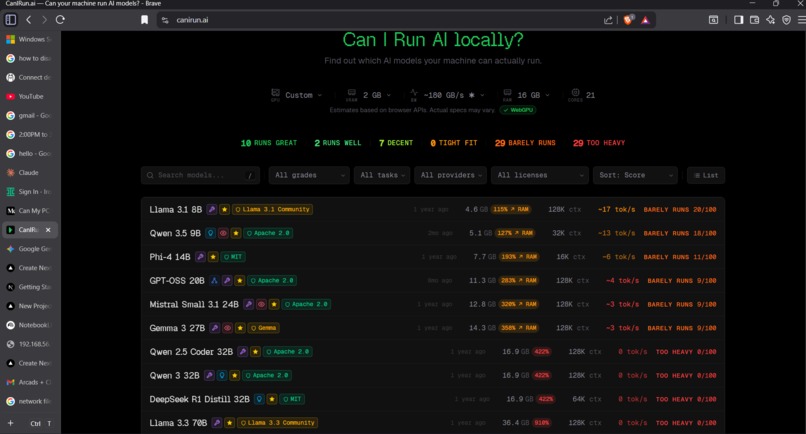
Task: Filter by the 10 Runs Great grade
Action: click(x=269, y=143)
